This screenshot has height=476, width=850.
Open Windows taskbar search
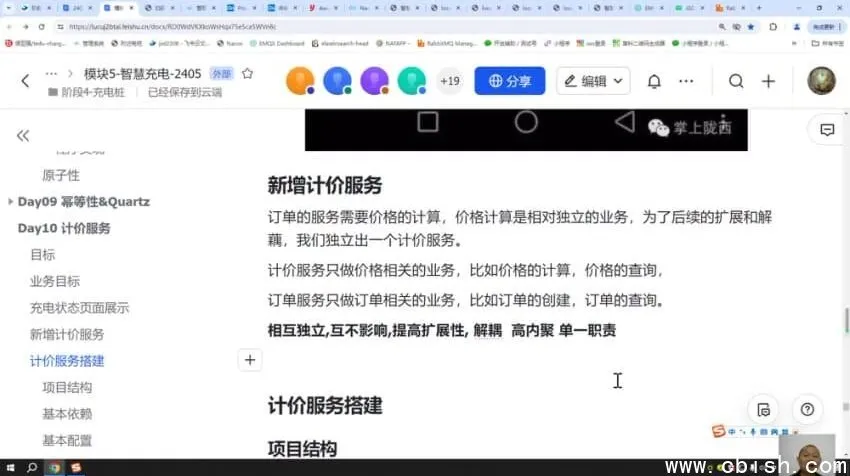tap(32, 467)
